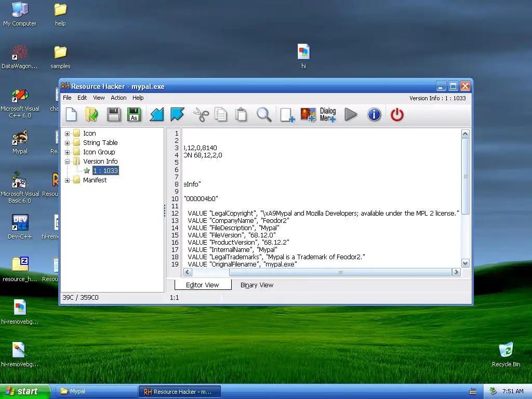The height and width of the screenshot is (399, 532).
Task: Switch to the Editor View tab
Action: coord(203,285)
